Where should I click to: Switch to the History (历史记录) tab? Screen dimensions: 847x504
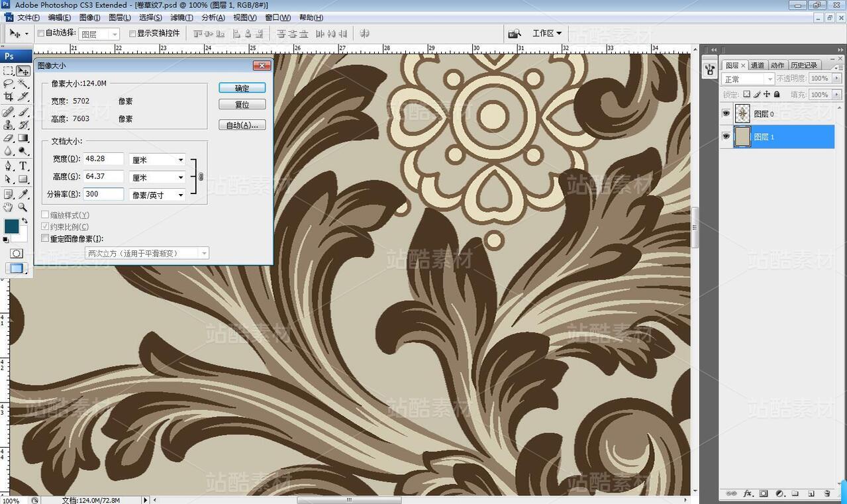(x=804, y=65)
